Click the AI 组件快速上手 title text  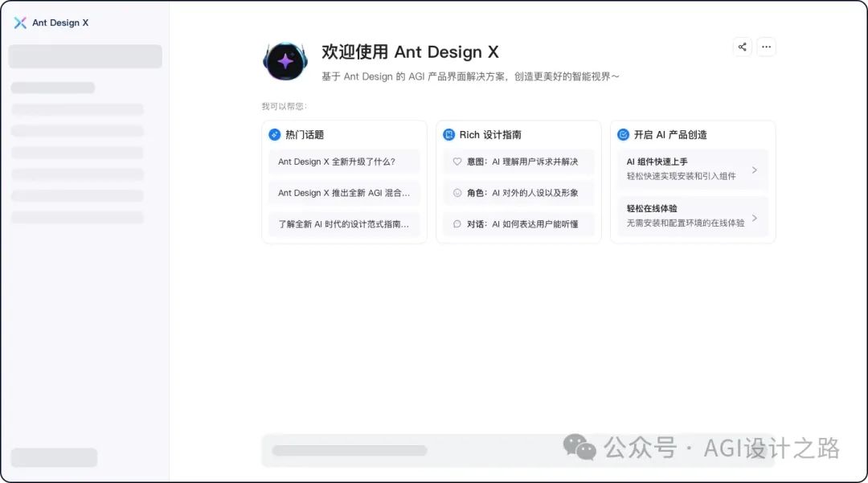pos(657,162)
